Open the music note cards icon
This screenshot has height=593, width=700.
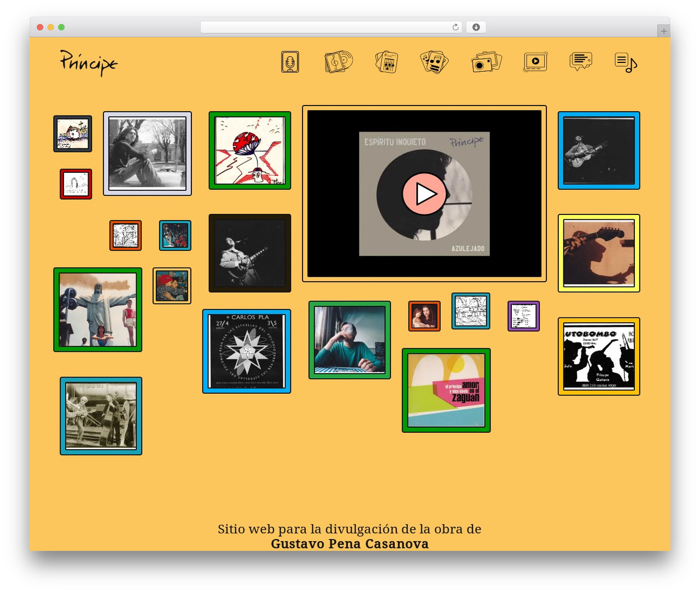pos(434,62)
